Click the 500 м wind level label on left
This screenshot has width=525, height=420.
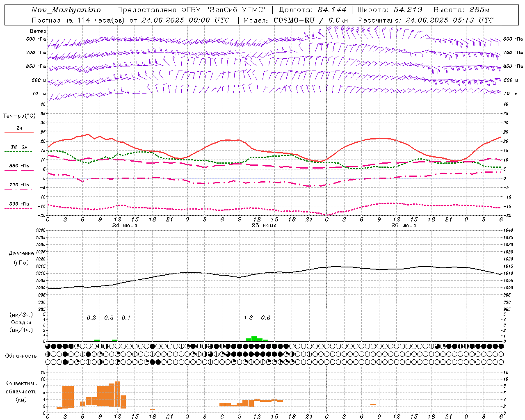click(x=39, y=80)
